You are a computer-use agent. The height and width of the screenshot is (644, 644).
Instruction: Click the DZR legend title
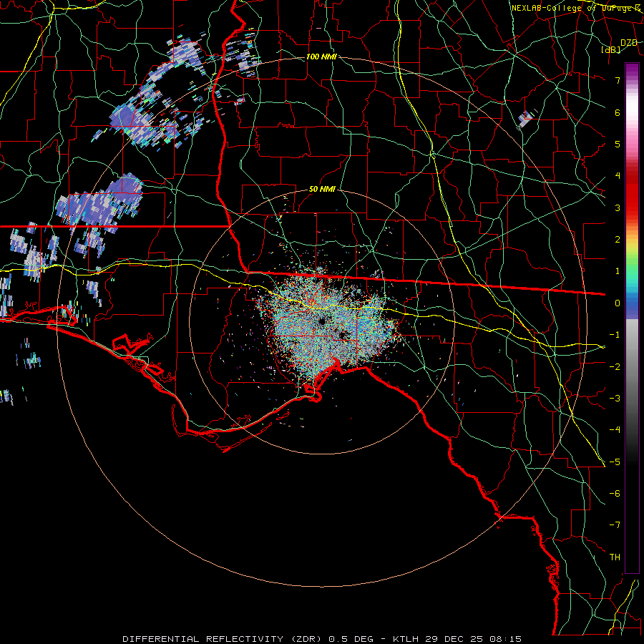[629, 43]
